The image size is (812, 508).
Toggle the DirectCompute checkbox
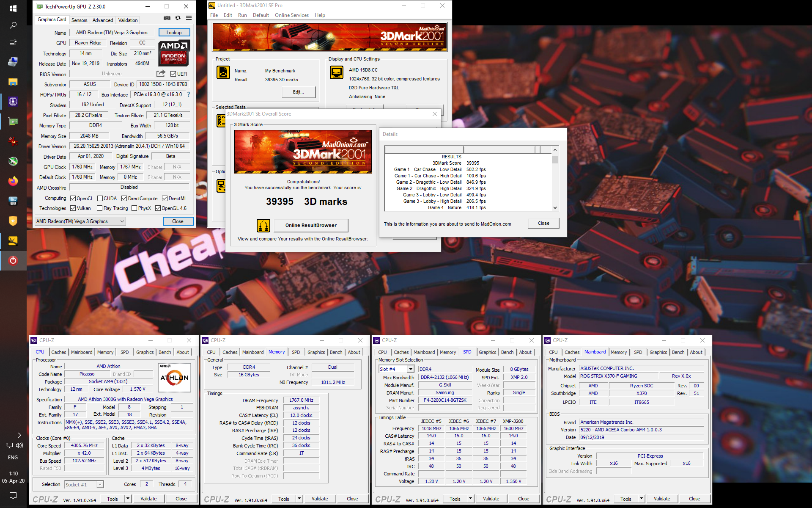tap(124, 199)
